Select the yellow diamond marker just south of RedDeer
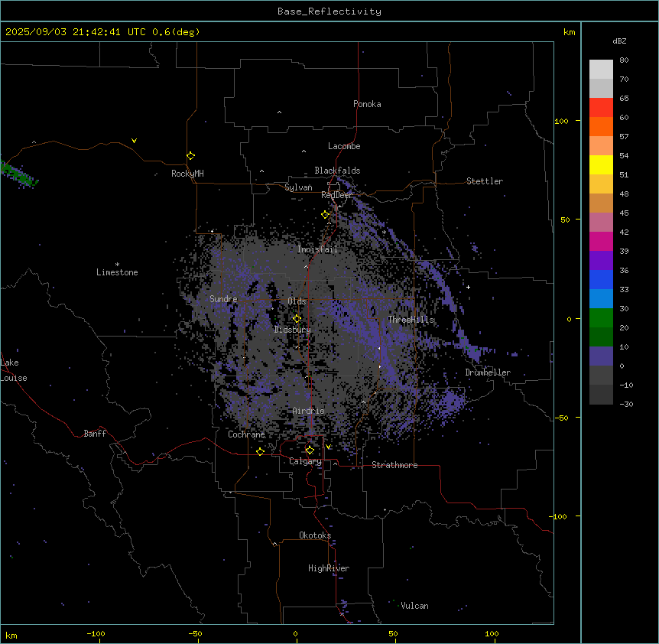The width and height of the screenshot is (659, 644). click(326, 215)
